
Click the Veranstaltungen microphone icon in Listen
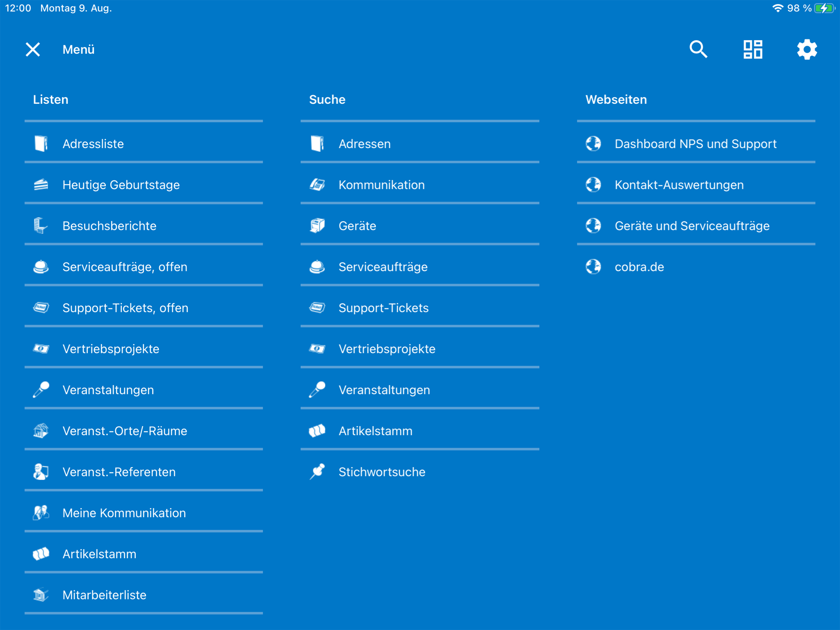(41, 390)
